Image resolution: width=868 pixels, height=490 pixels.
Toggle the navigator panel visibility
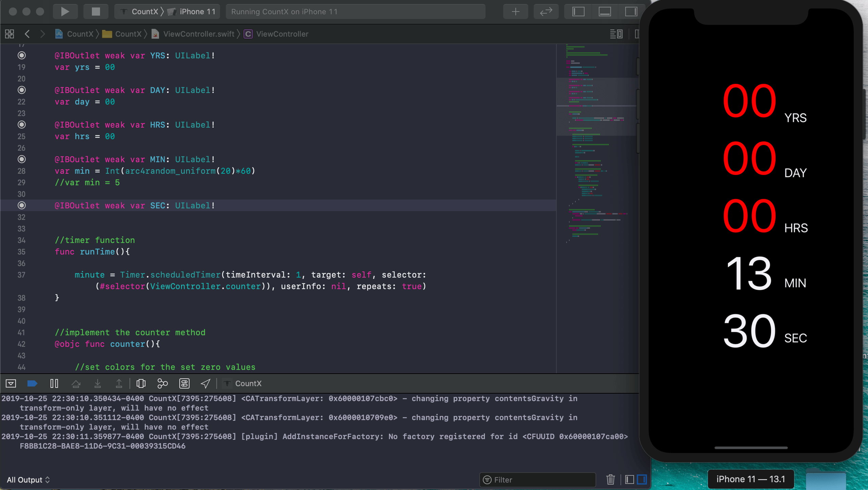point(578,12)
